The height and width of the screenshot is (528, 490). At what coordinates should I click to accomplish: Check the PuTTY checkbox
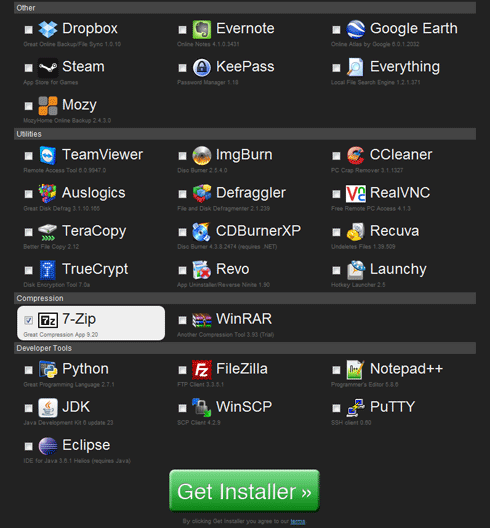coord(336,408)
